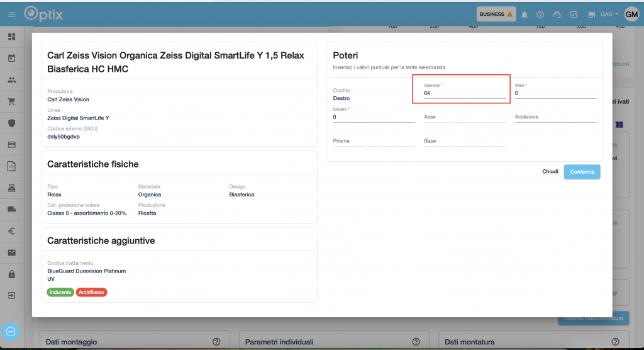Image resolution: width=644 pixels, height=350 pixels.
Task: Open the calendar icon in the sidebar
Action: point(11,59)
